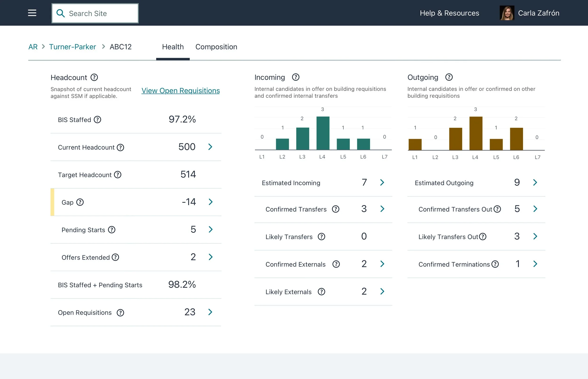
Task: Select the Health tab
Action: pyautogui.click(x=173, y=47)
